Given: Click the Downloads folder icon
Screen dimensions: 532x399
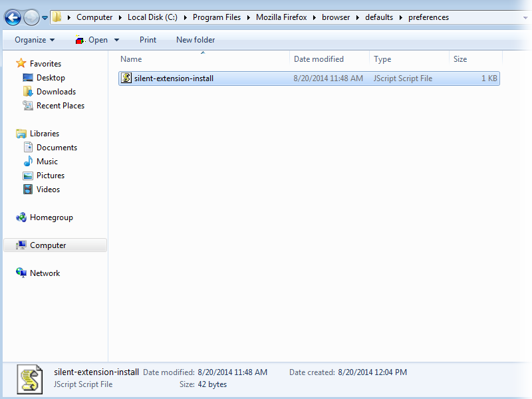Looking at the screenshot, I should [x=28, y=91].
